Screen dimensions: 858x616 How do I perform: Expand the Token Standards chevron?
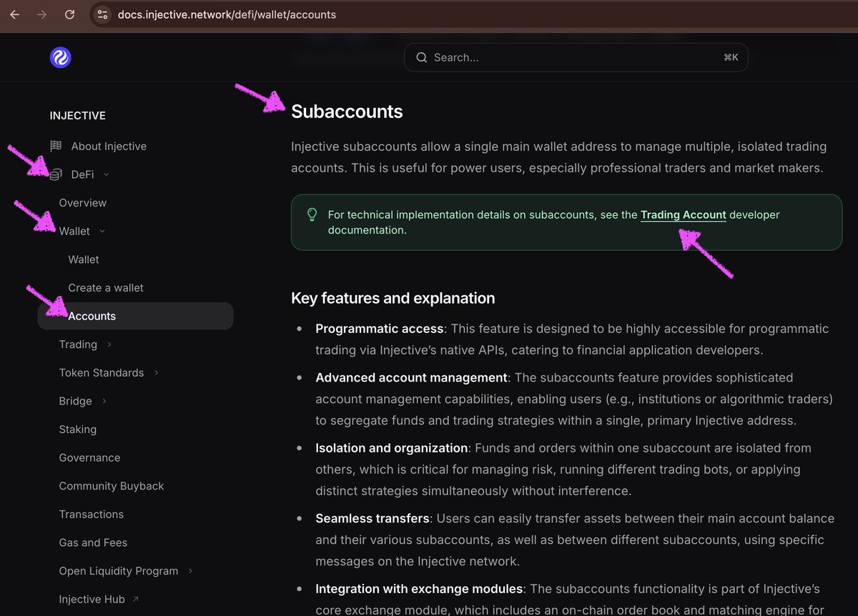click(157, 373)
